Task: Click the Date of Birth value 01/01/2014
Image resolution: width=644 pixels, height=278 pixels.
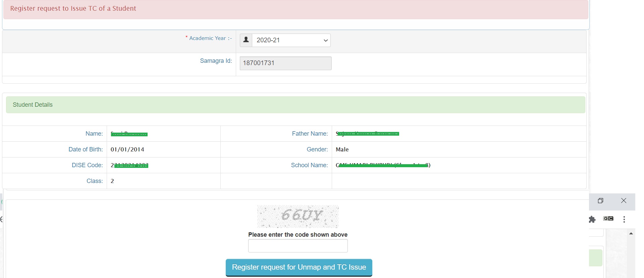Action: point(127,149)
